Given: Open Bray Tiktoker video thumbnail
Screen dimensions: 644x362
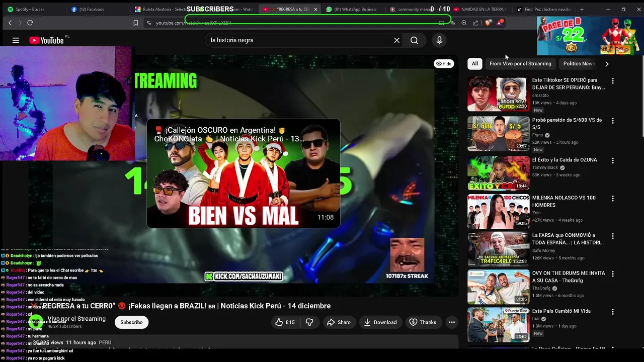Looking at the screenshot, I should [498, 94].
